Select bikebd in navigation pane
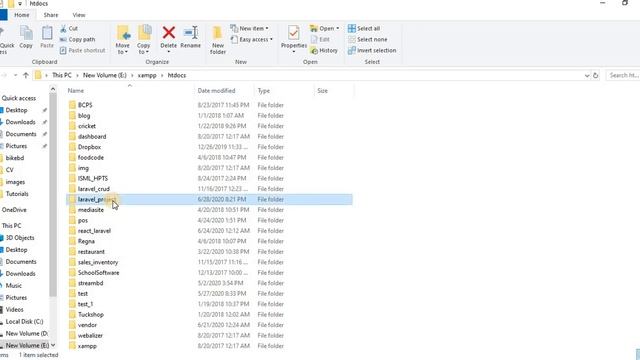640x360 pixels. pos(15,158)
